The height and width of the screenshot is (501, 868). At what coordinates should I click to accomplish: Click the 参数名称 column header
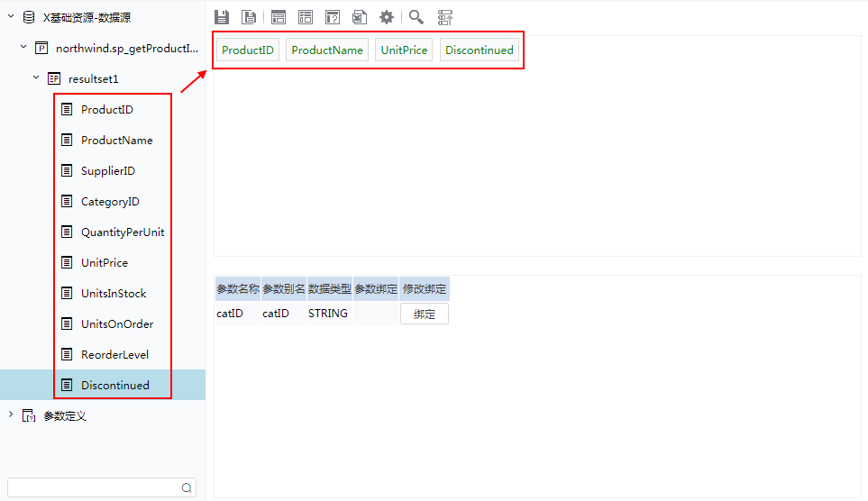[x=238, y=289]
